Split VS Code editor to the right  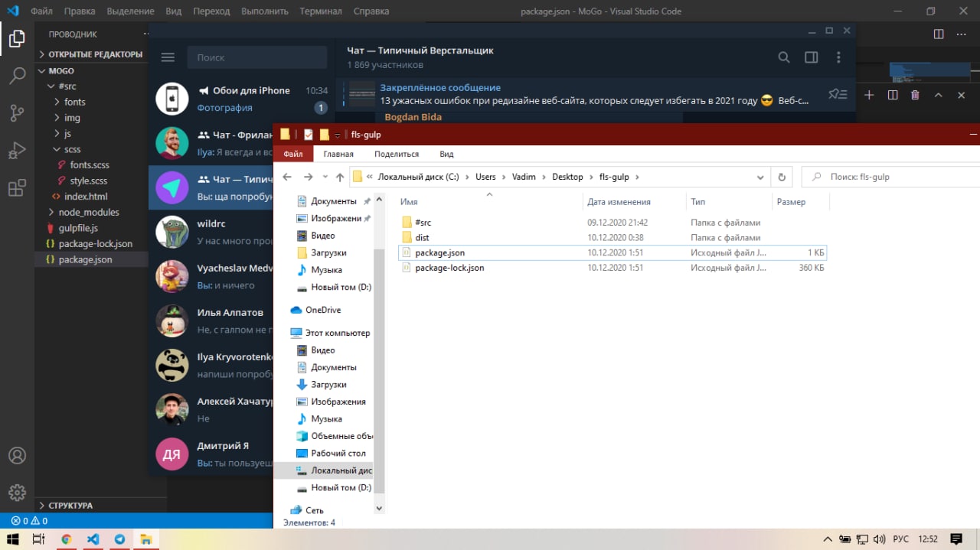click(x=939, y=34)
